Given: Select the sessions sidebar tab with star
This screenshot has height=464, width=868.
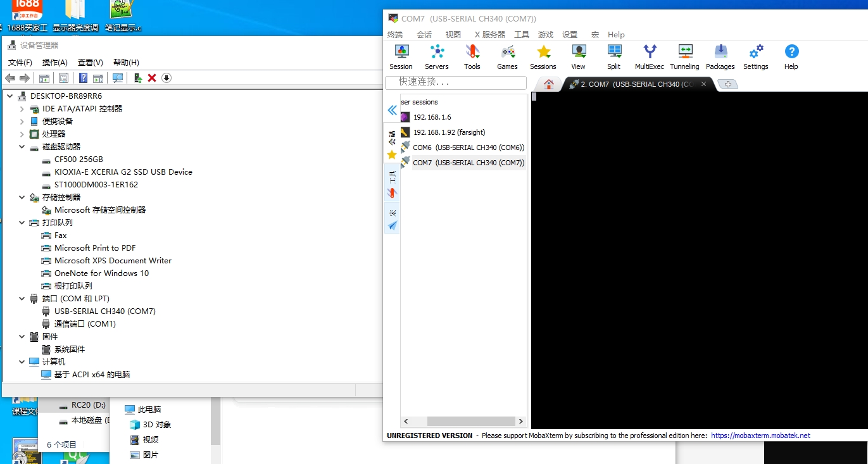Looking at the screenshot, I should 392,144.
